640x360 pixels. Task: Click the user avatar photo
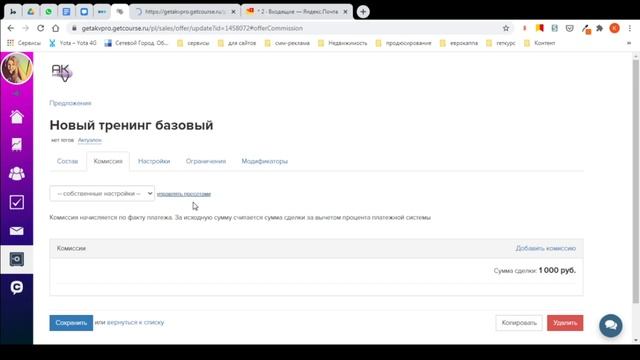click(17, 69)
